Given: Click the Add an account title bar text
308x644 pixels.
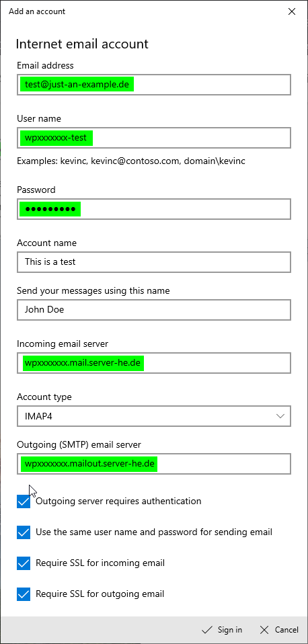Looking at the screenshot, I should tap(37, 11).
